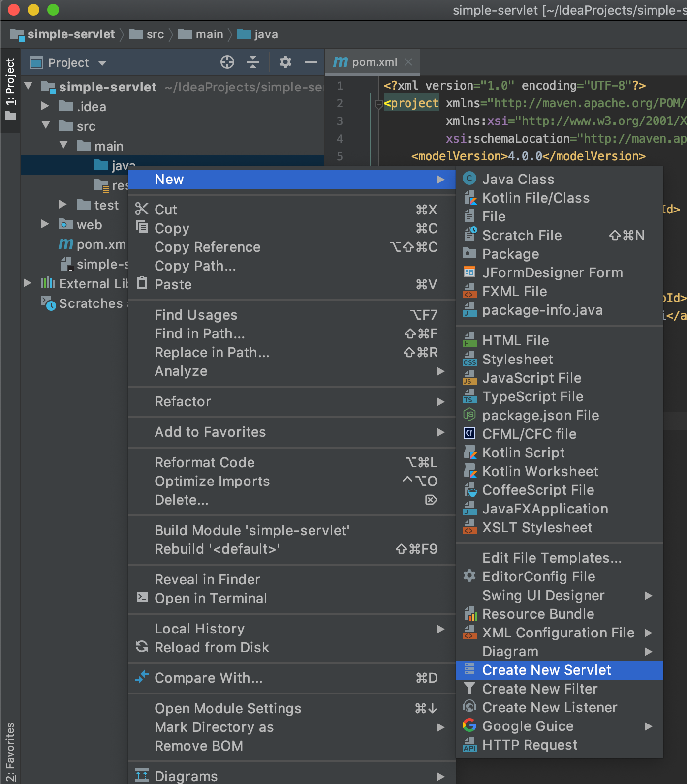Click the Cut scissors icon

coord(142,209)
